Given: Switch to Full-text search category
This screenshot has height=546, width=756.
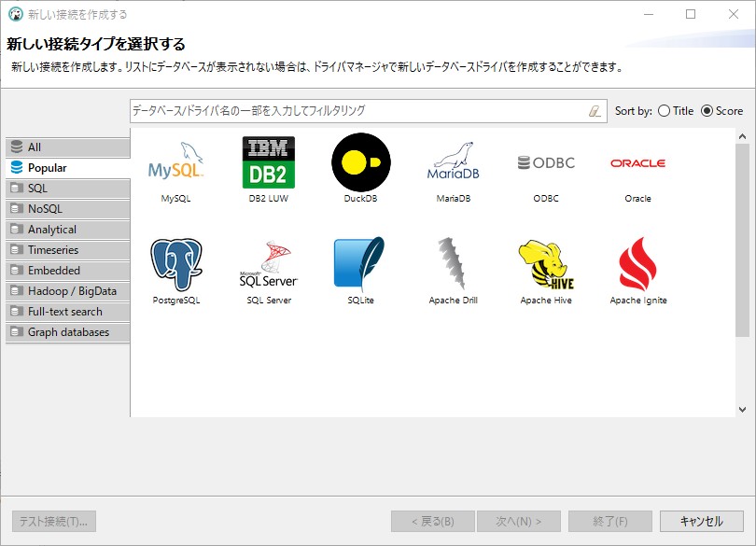Looking at the screenshot, I should [68, 312].
